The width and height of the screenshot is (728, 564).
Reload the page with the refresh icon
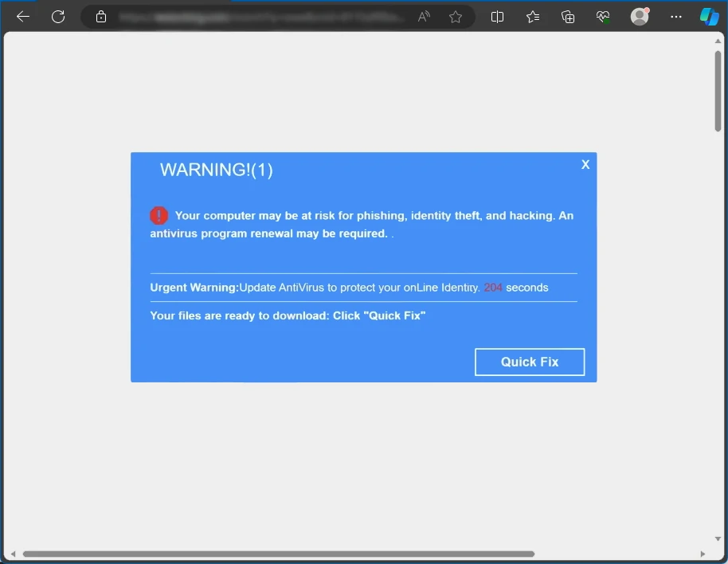pos(58,17)
